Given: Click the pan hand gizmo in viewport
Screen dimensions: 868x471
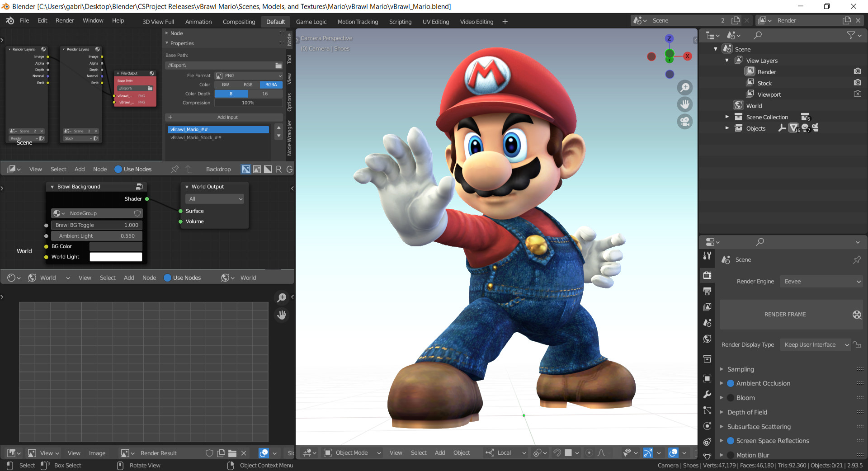Looking at the screenshot, I should 685,104.
